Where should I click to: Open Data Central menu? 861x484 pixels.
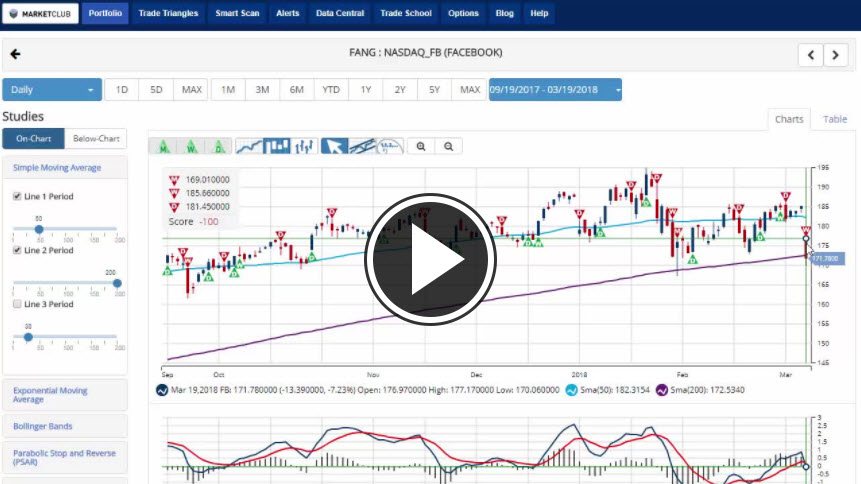tap(340, 13)
